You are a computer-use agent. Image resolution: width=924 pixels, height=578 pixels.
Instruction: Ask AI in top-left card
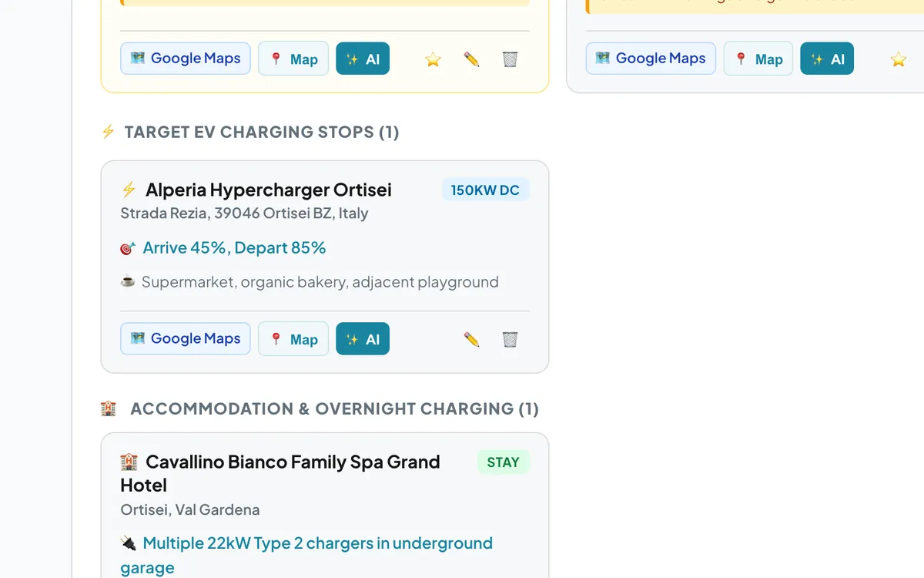click(363, 59)
